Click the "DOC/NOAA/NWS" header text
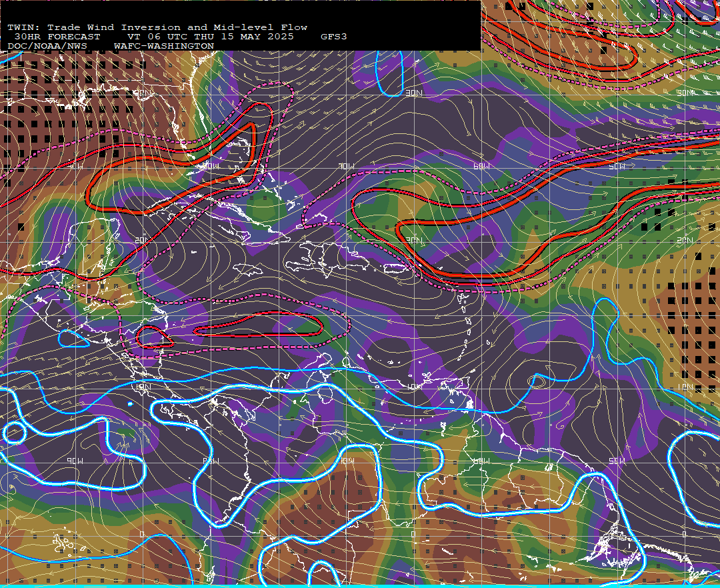The width and height of the screenshot is (720, 588). [47, 47]
